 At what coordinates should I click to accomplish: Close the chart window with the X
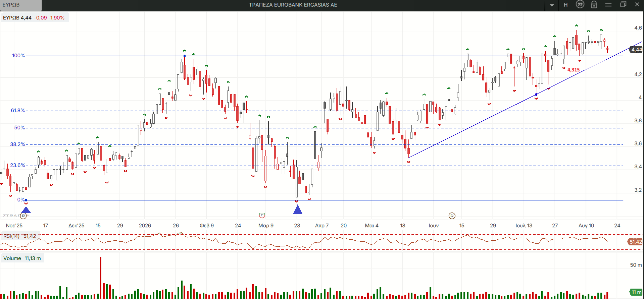tap(637, 4)
